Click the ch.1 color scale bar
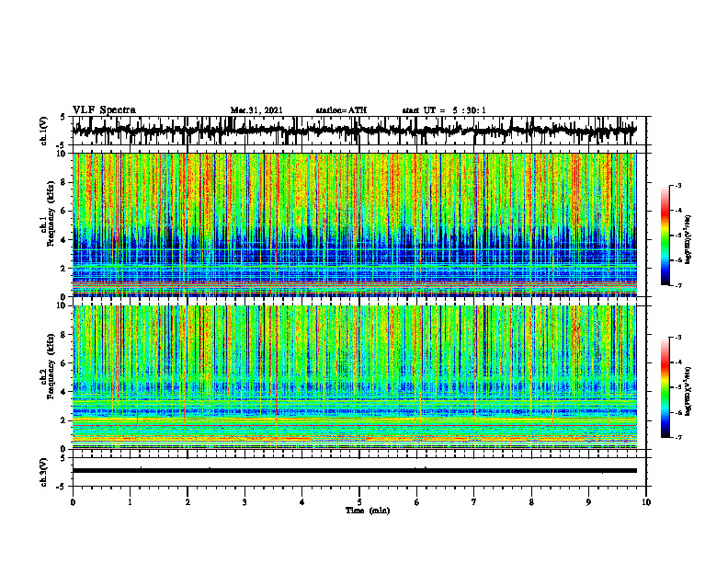 click(x=665, y=236)
